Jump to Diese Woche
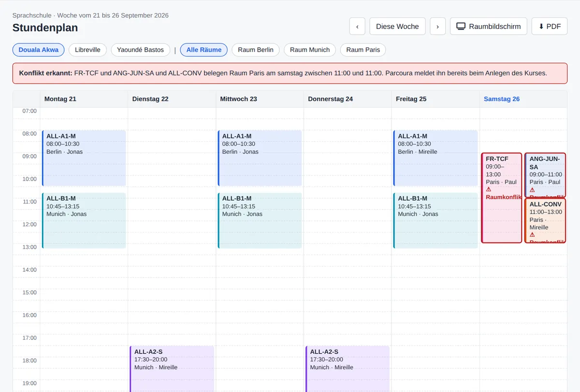 click(x=397, y=26)
